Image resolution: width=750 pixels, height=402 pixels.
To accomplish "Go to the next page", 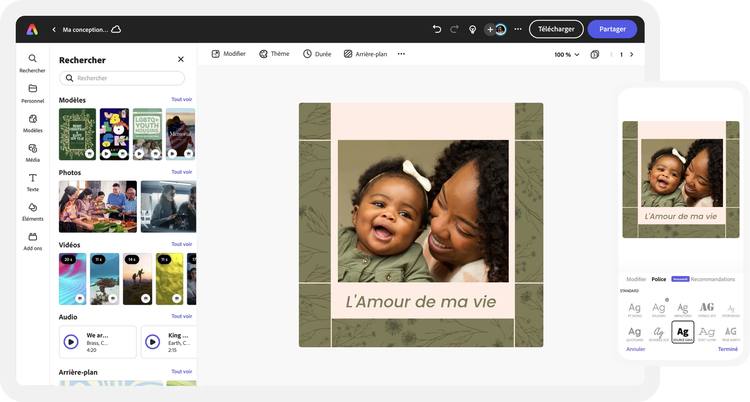I will (631, 55).
